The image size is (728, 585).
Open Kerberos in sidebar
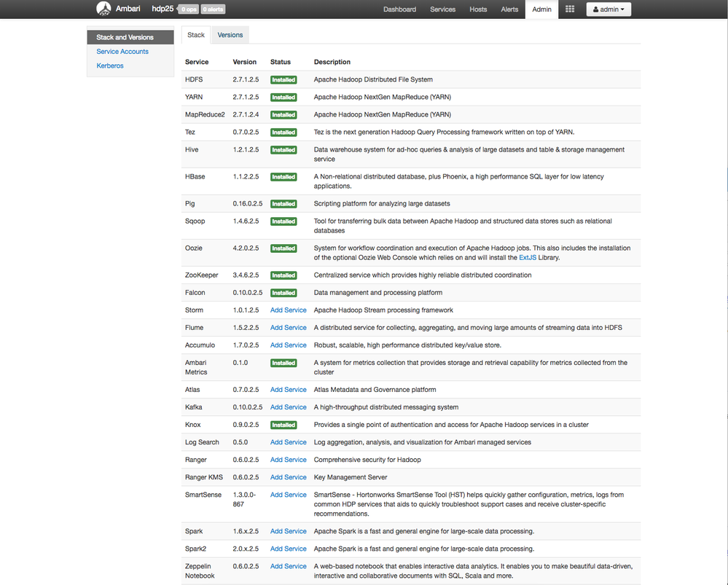click(x=110, y=66)
